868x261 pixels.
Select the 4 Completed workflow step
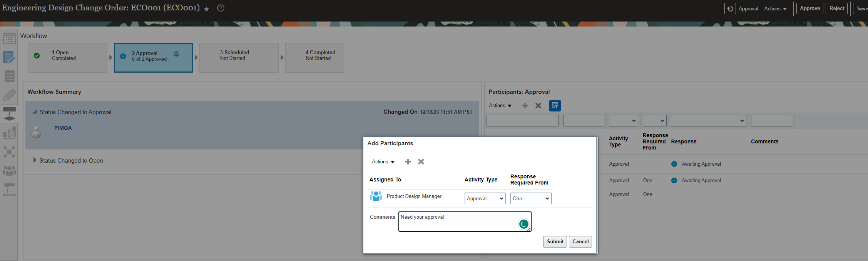click(314, 58)
